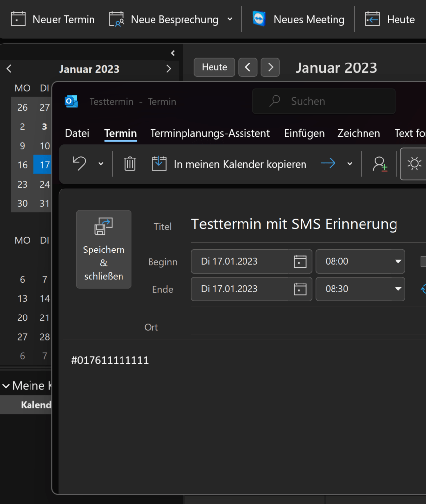Click the Suchen search field
The width and height of the screenshot is (426, 504).
324,101
